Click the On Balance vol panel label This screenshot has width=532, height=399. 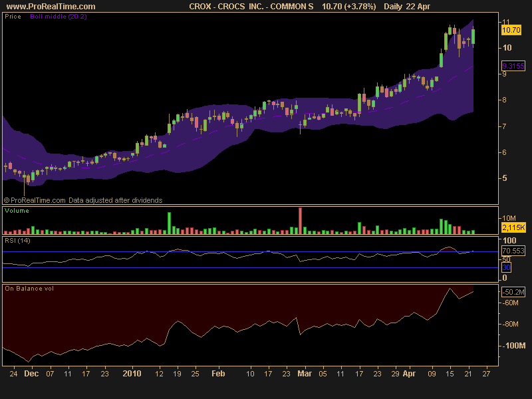point(29,289)
